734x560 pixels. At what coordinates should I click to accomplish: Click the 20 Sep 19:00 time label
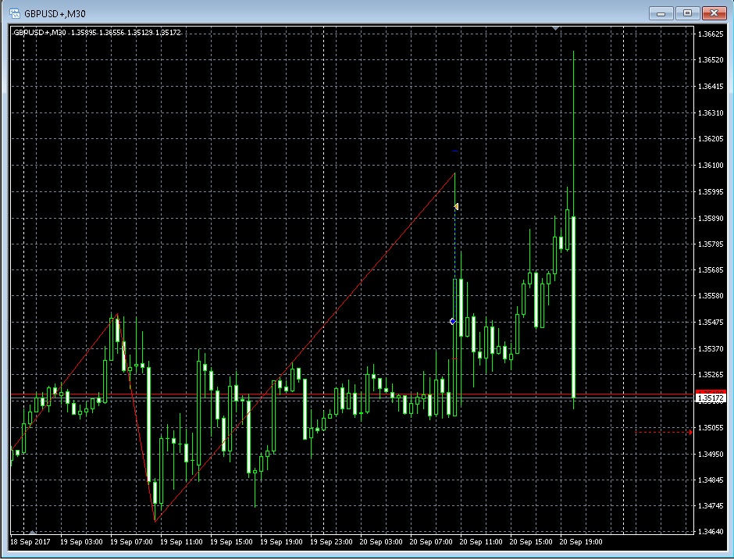[581, 542]
